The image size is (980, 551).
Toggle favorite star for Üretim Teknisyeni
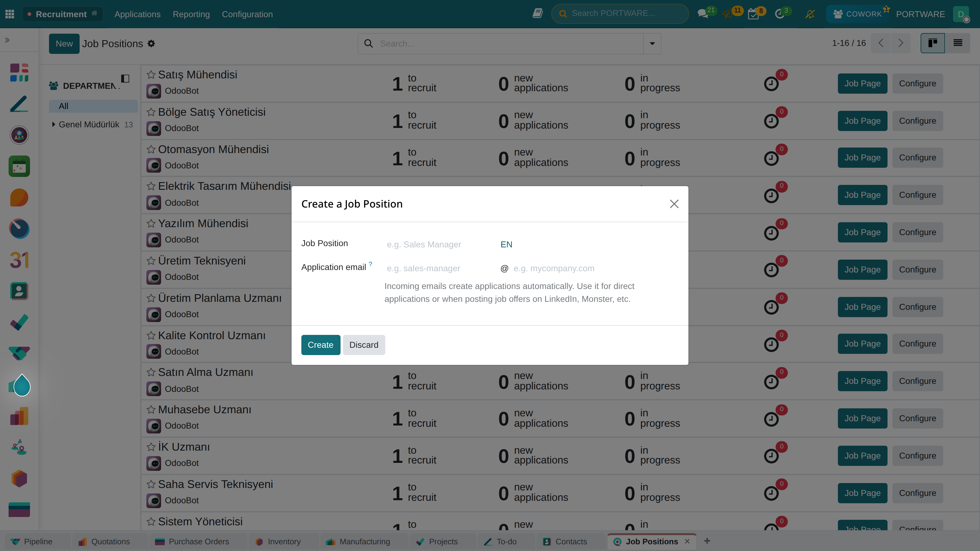(x=151, y=261)
